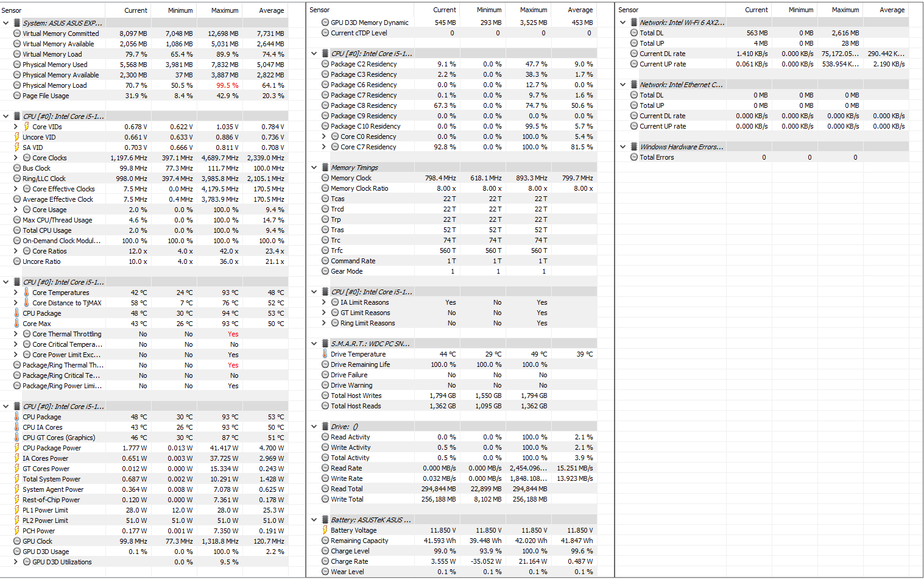Screen dimensions: 924x579
Task: Collapse the Battery: ASUSTeK ASUS group
Action: coord(314,520)
